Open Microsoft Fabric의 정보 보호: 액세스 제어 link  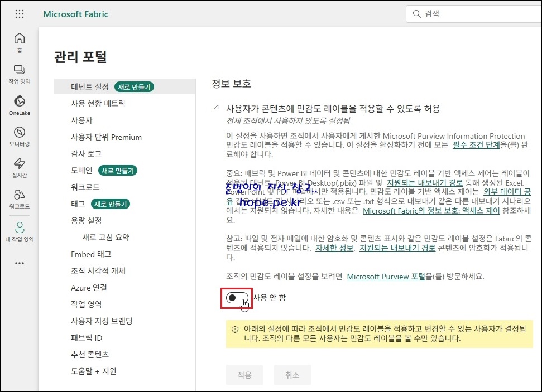431,211
